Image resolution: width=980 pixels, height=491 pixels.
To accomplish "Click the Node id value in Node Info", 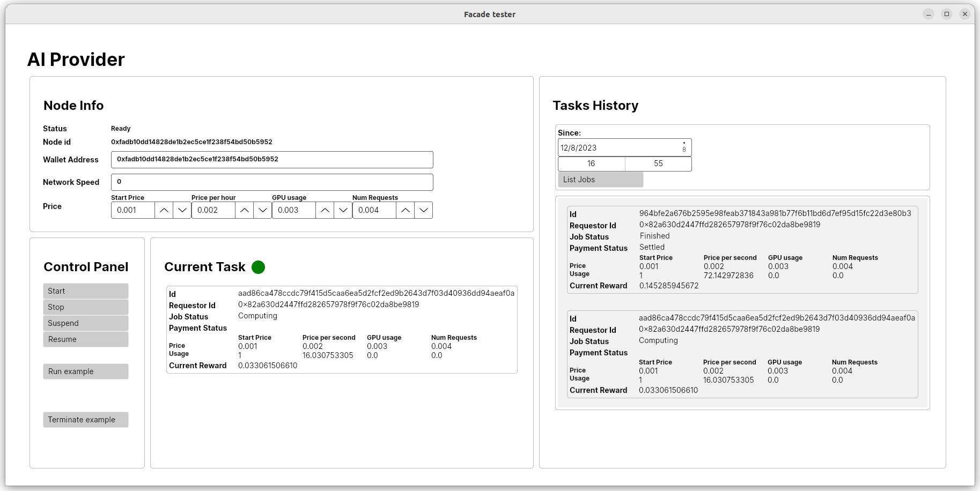I will point(191,142).
